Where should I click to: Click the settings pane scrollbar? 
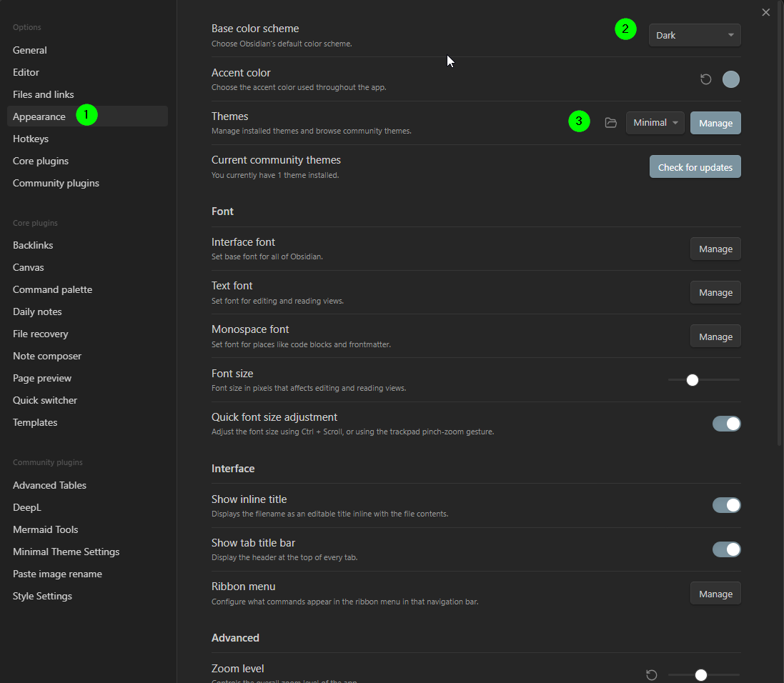[779, 222]
